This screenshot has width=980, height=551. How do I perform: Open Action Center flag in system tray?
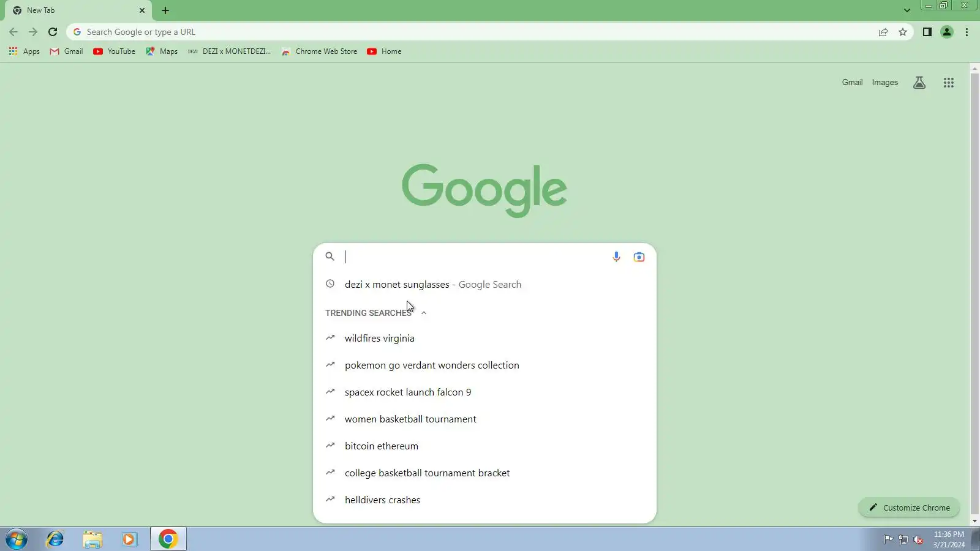pyautogui.click(x=888, y=539)
